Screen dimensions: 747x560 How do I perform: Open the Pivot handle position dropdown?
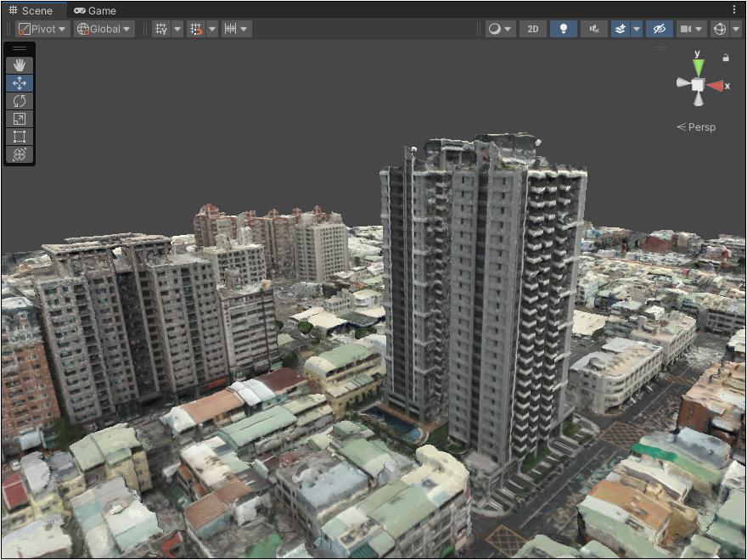[x=42, y=29]
